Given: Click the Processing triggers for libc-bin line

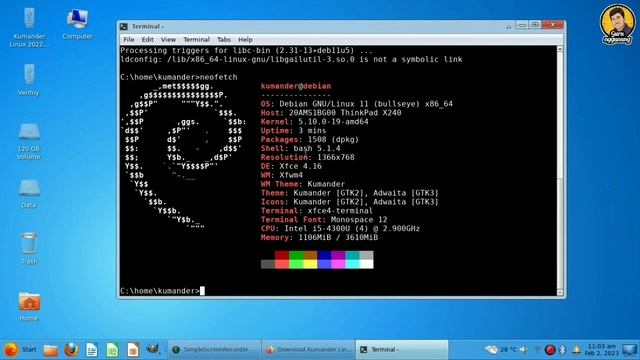Looking at the screenshot, I should pos(246,51).
